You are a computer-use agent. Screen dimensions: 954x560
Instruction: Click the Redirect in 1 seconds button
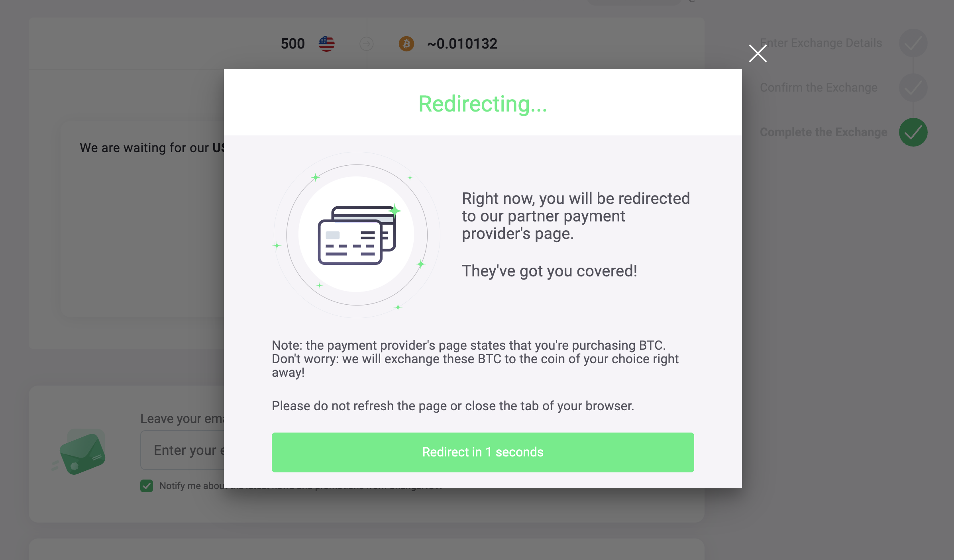tap(483, 452)
